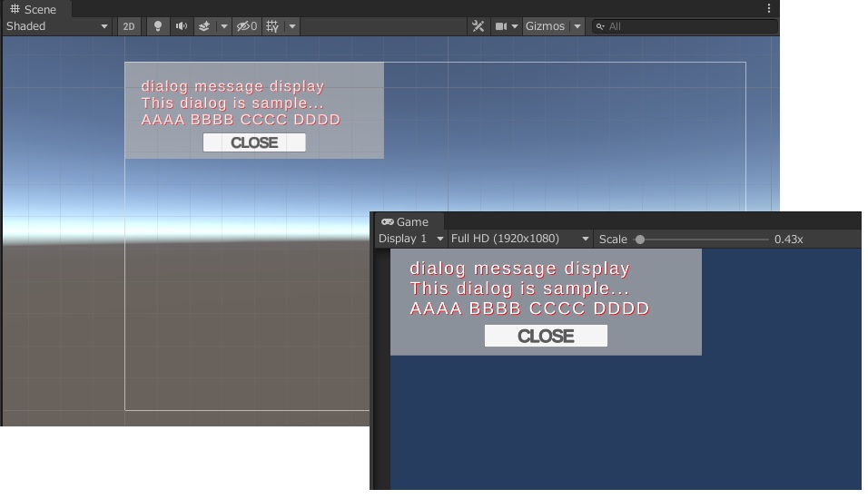The width and height of the screenshot is (868, 499).
Task: Open component editor tools icon
Action: click(478, 26)
